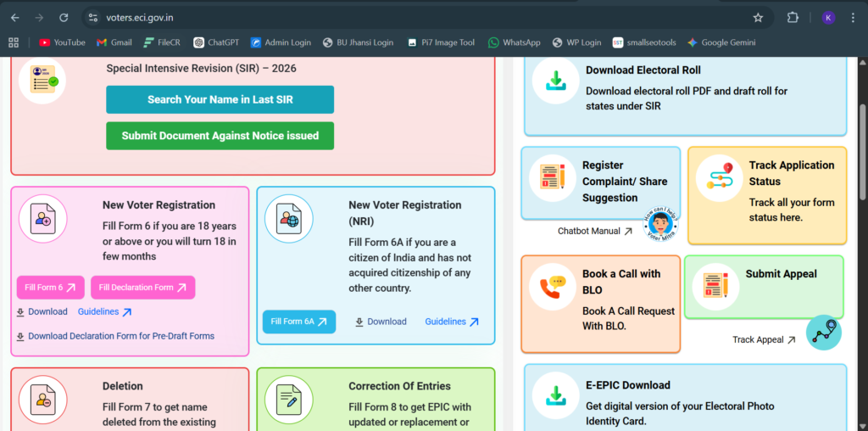Bookmark this page with the star icon
This screenshot has width=868, height=431.
pyautogui.click(x=758, y=17)
